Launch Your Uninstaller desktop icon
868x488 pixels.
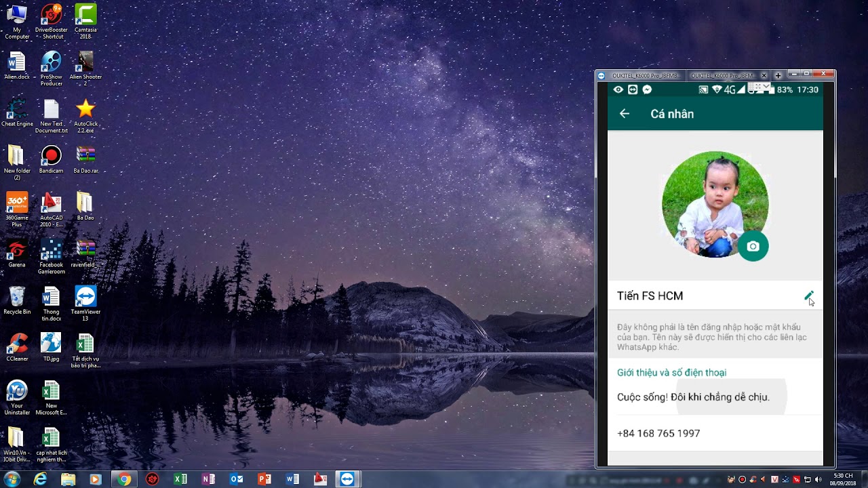[x=17, y=397]
